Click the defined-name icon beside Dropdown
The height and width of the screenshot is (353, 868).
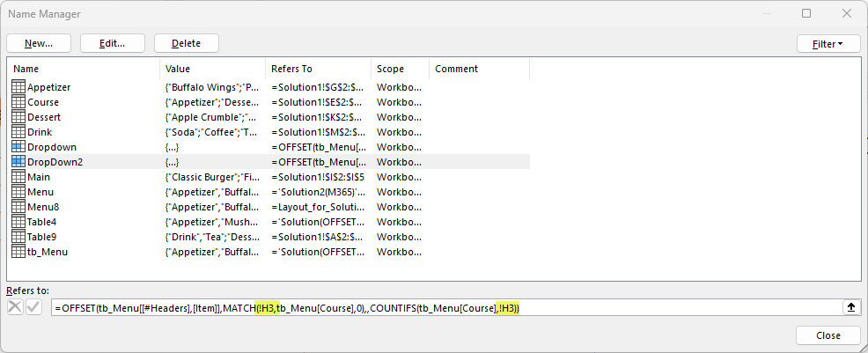(x=18, y=147)
